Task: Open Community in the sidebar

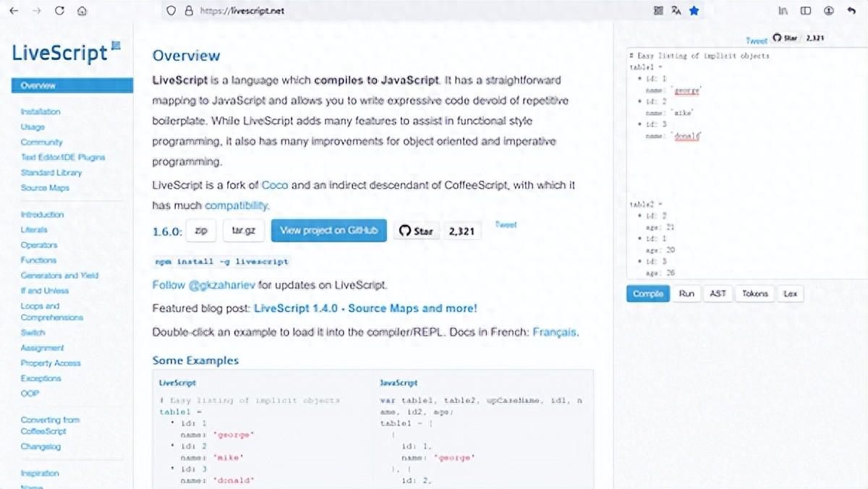Action: (42, 142)
